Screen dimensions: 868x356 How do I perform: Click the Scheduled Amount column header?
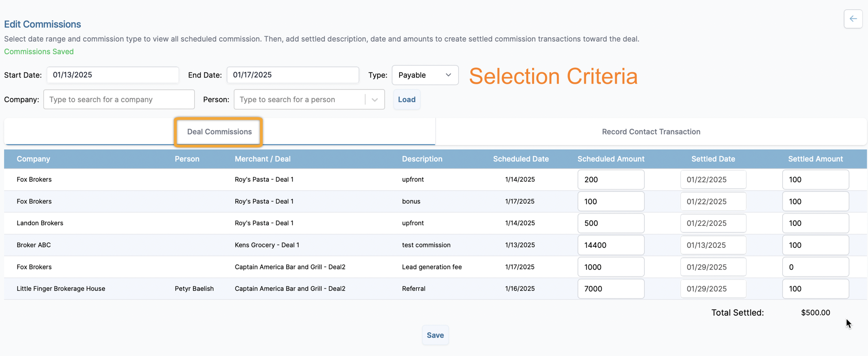pyautogui.click(x=611, y=159)
